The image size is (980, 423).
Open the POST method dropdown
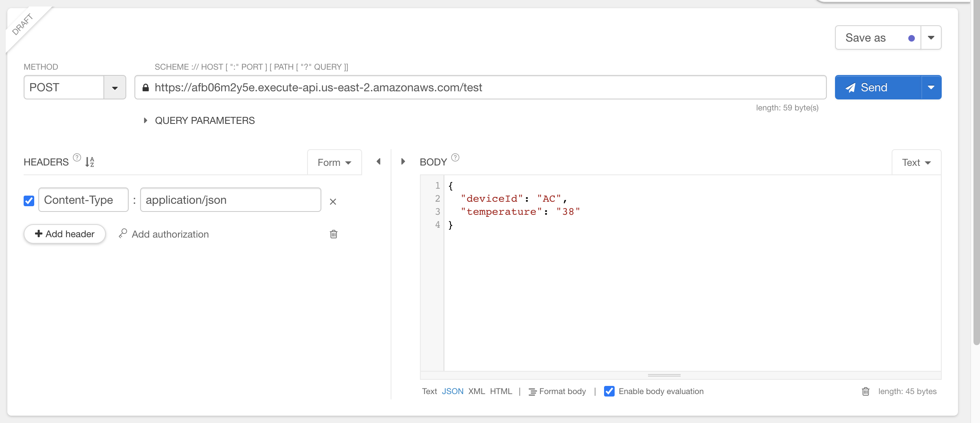[x=115, y=87]
